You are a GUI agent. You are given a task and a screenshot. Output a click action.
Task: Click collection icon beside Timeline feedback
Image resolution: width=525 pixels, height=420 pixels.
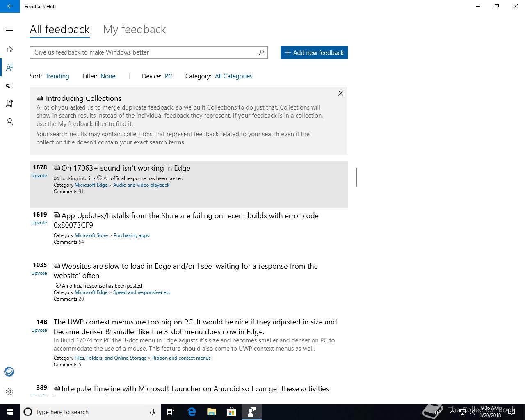click(x=57, y=388)
